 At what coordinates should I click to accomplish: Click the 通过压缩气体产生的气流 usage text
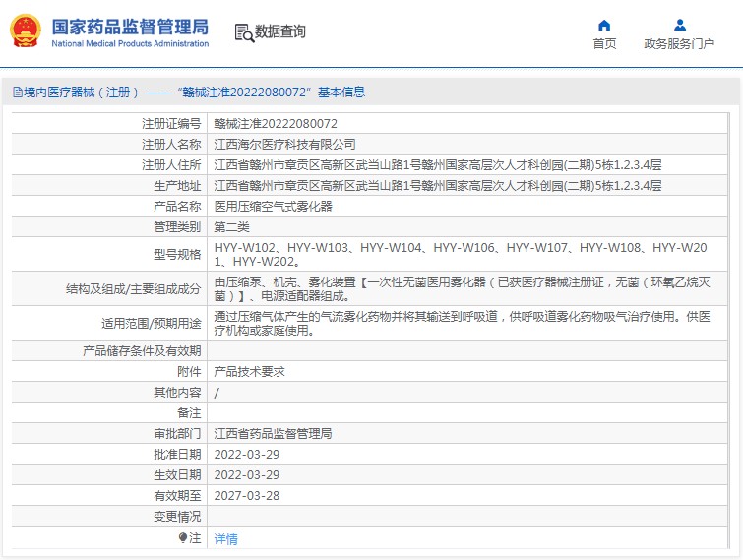(462, 323)
